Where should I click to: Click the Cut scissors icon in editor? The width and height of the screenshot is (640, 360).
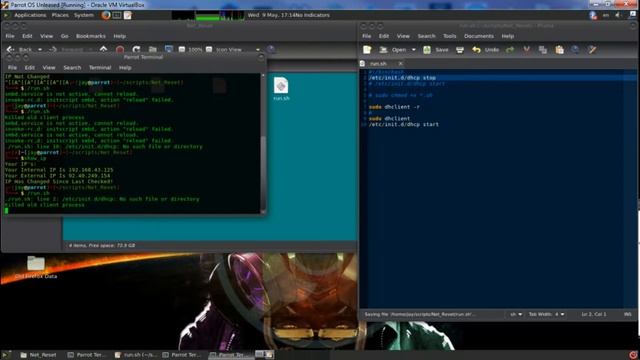pos(527,50)
